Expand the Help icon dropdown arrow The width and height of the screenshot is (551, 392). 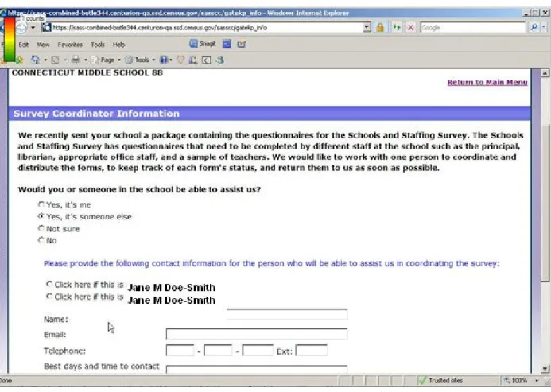pos(170,60)
